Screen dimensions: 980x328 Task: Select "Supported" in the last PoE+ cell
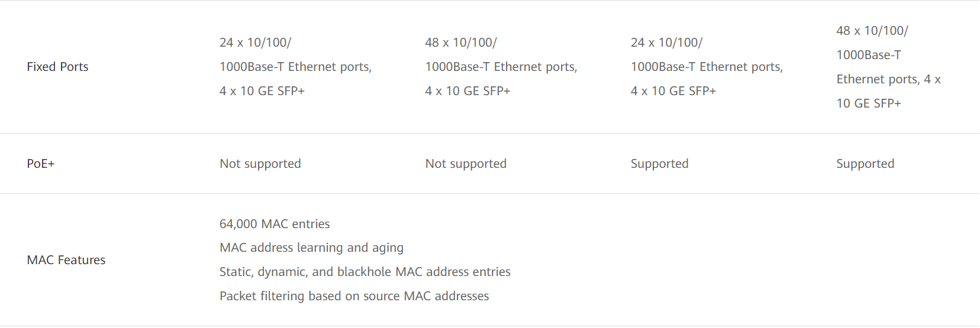(865, 164)
